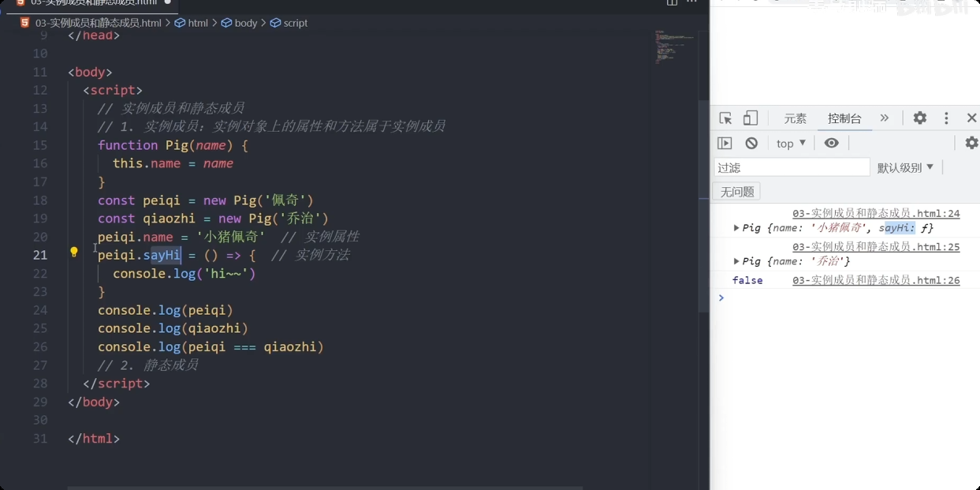Click line number 21 in the gutter
Screen dimensions: 980x490
[x=39, y=255]
